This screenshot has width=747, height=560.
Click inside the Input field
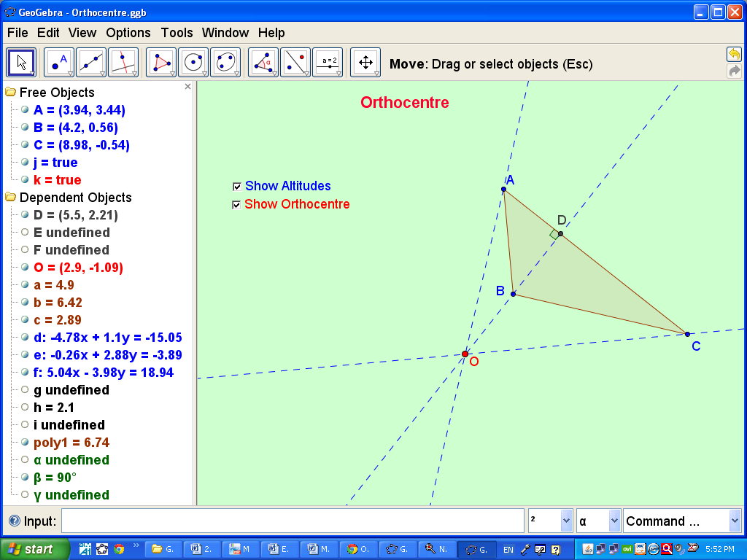tap(292, 521)
